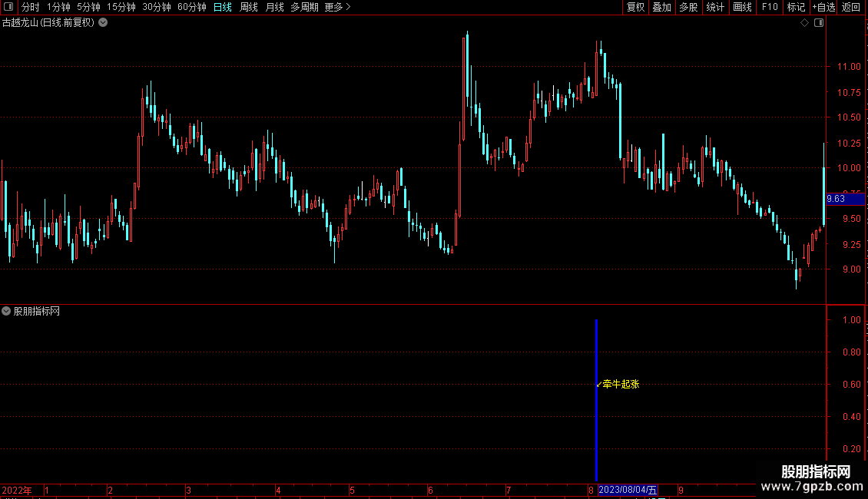
Task: Open the 统计 statistics tool
Action: (715, 7)
